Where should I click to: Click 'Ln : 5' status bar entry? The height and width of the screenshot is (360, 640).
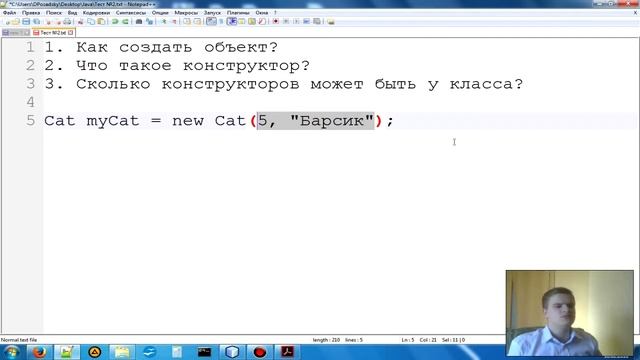[408, 340]
